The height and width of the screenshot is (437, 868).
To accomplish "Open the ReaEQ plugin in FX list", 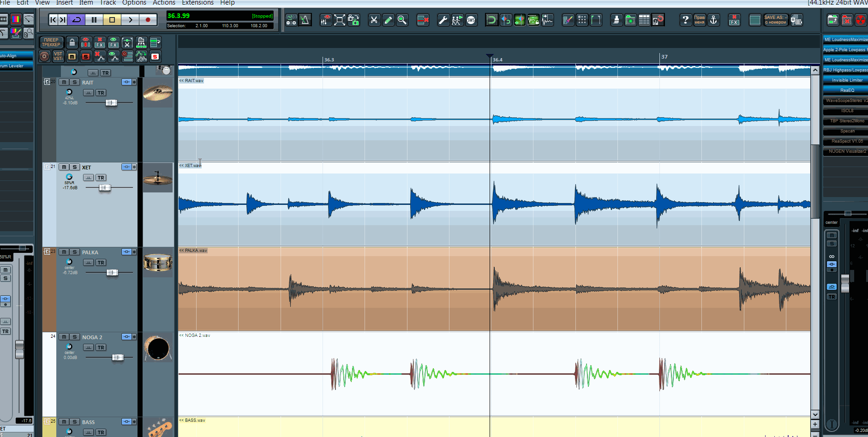I will click(845, 90).
